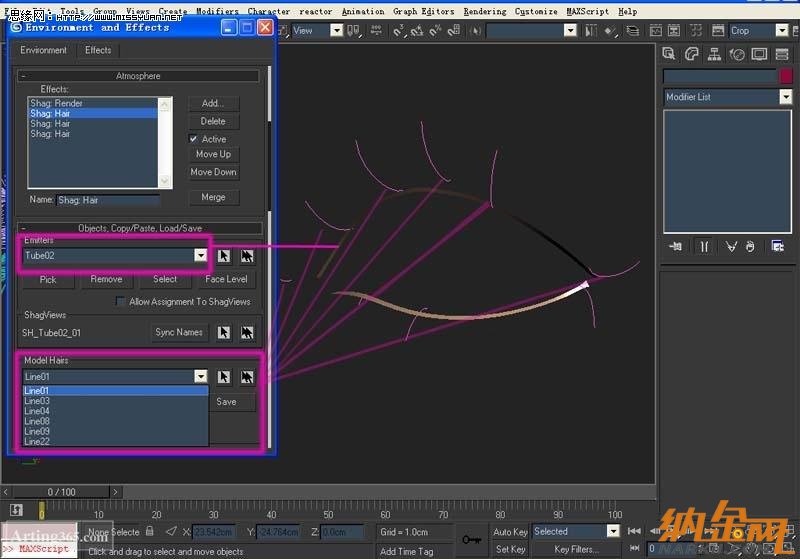Collapse the Atmosphere rollout
The height and width of the screenshot is (559, 800).
(x=138, y=76)
